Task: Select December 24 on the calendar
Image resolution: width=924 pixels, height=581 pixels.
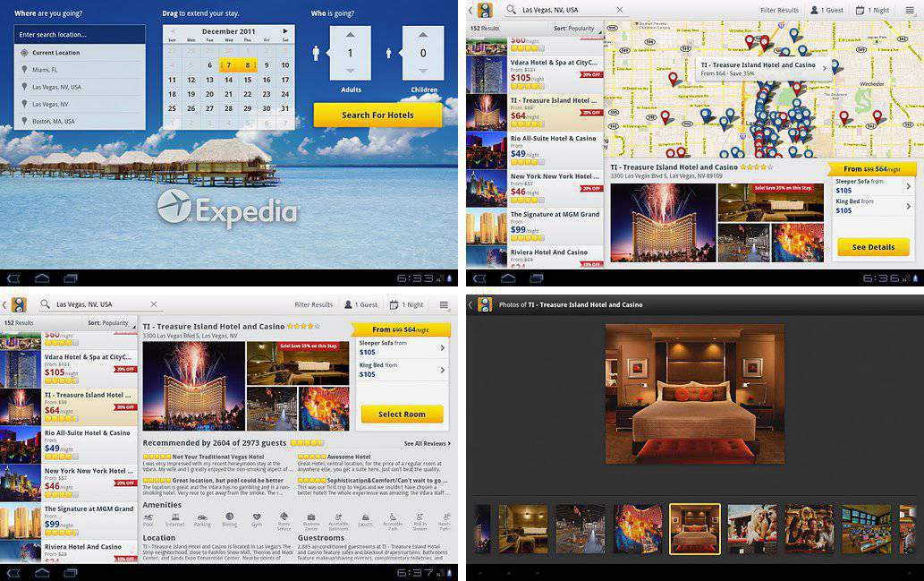Action: 285,94
